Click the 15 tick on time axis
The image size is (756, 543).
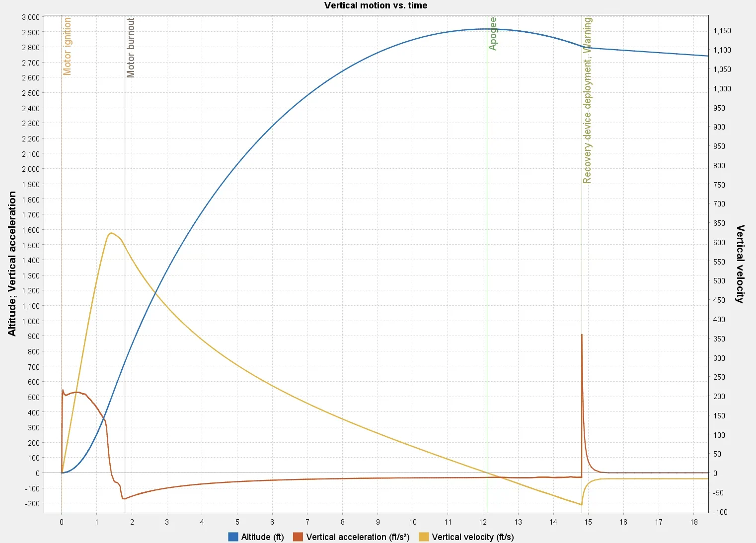[x=588, y=522]
